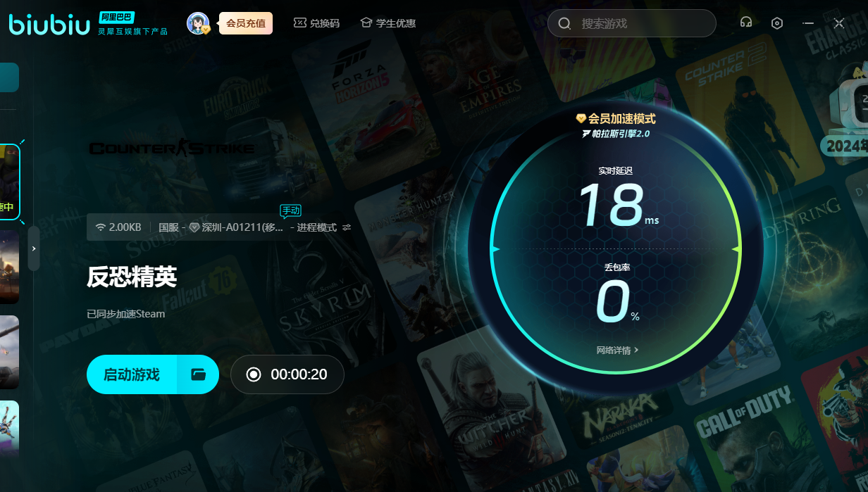This screenshot has height=492, width=868.
Task: Open the 会员充值 membership recharge button
Action: tap(245, 23)
